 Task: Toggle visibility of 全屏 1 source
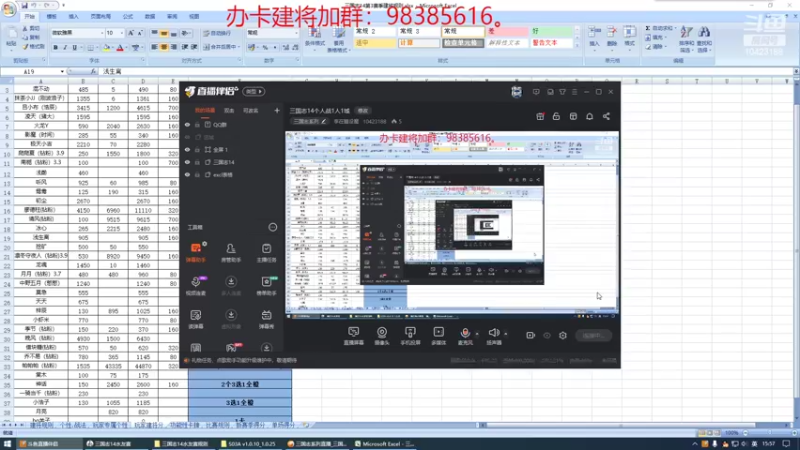point(187,149)
